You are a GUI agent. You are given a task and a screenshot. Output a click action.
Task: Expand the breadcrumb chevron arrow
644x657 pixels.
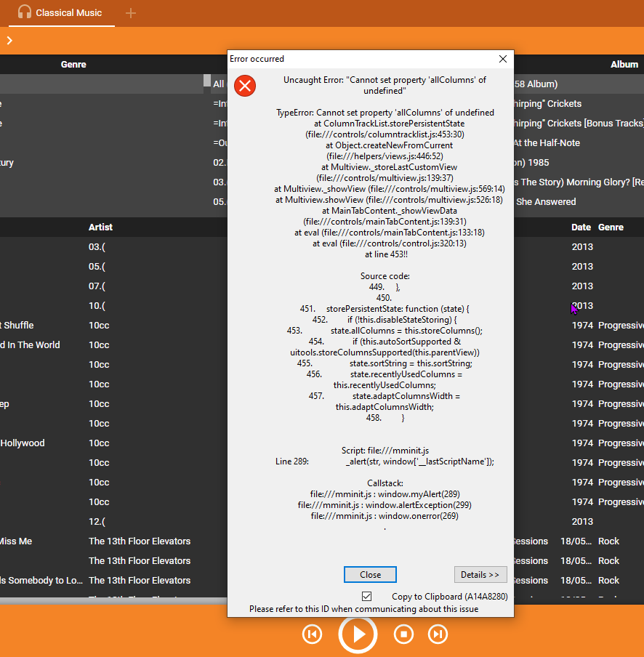(9, 41)
